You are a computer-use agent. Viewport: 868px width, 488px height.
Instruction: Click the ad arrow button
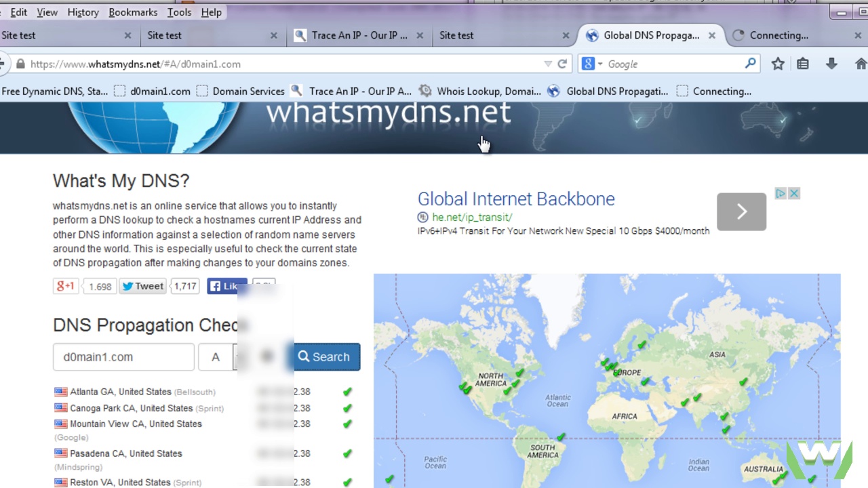coord(742,212)
